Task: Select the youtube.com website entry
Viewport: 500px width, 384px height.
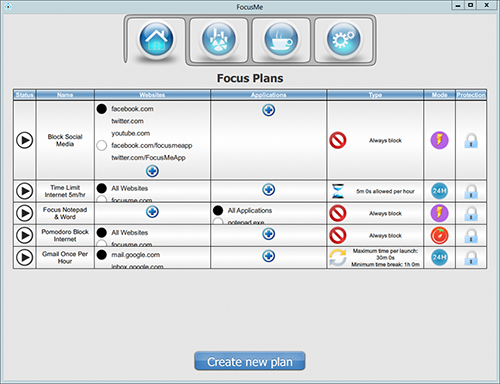Action: pos(131,133)
